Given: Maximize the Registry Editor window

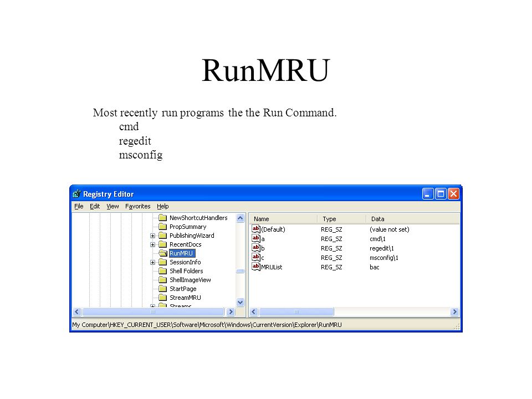Looking at the screenshot, I should tap(441, 194).
